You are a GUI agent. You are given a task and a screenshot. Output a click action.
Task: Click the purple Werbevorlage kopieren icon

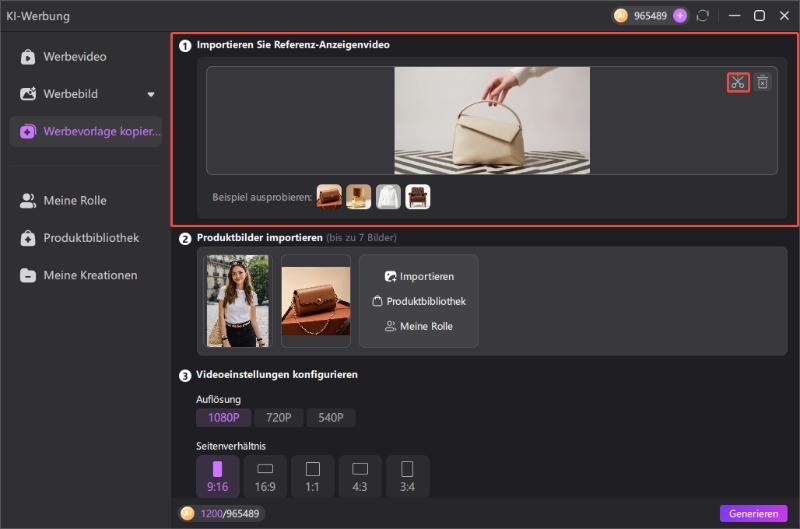coord(28,132)
